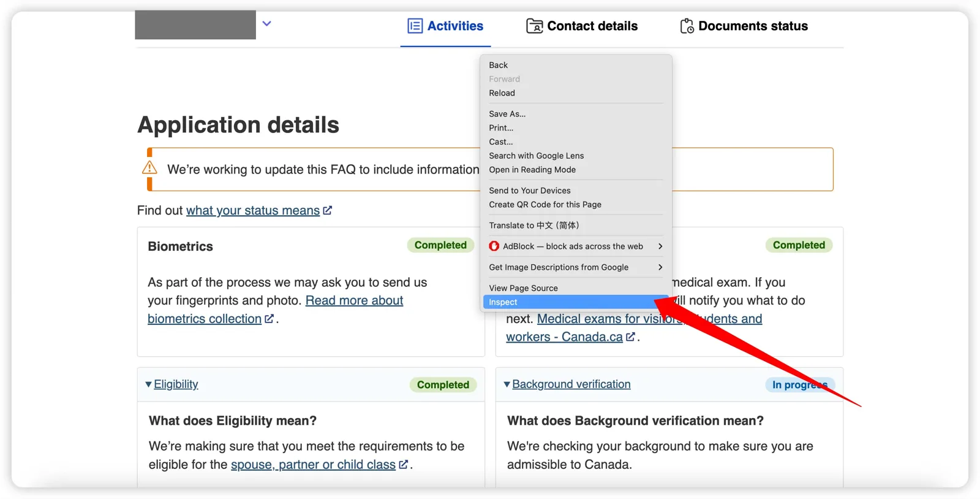Click external-link icon after child class

coord(403,465)
